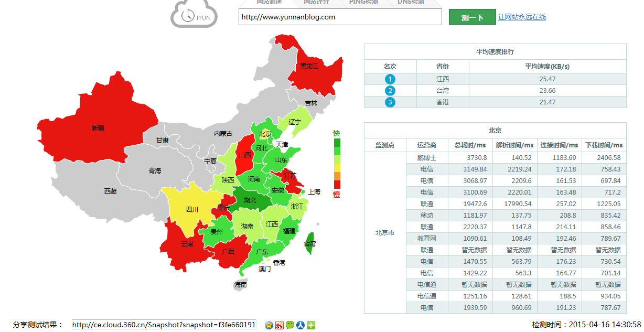Click the blue Baidu share icon
The height and width of the screenshot is (332, 644).
click(300, 325)
